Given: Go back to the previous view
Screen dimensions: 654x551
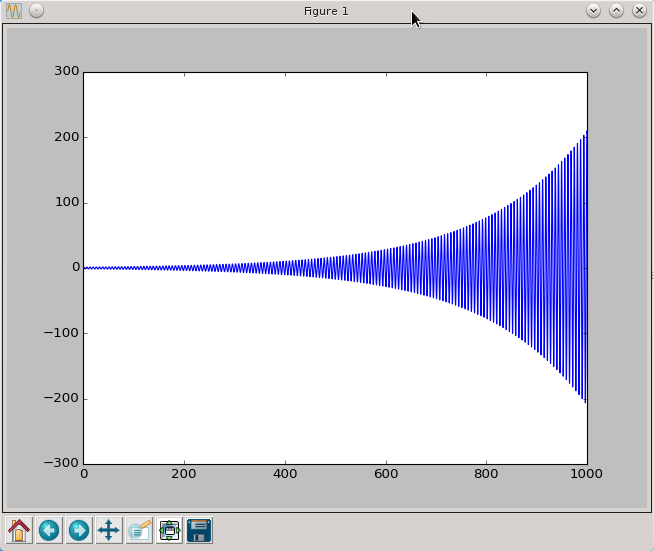Looking at the screenshot, I should tap(49, 530).
